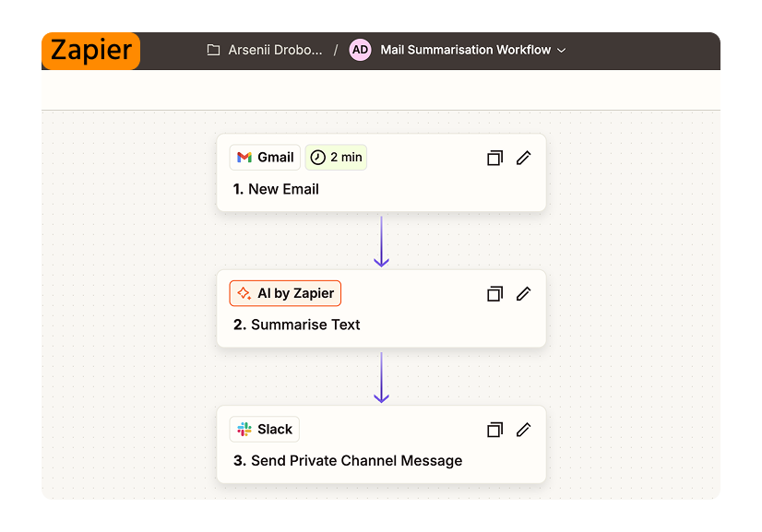Duplicate the New Email trigger step
This screenshot has height=532, width=762.
pyautogui.click(x=494, y=158)
